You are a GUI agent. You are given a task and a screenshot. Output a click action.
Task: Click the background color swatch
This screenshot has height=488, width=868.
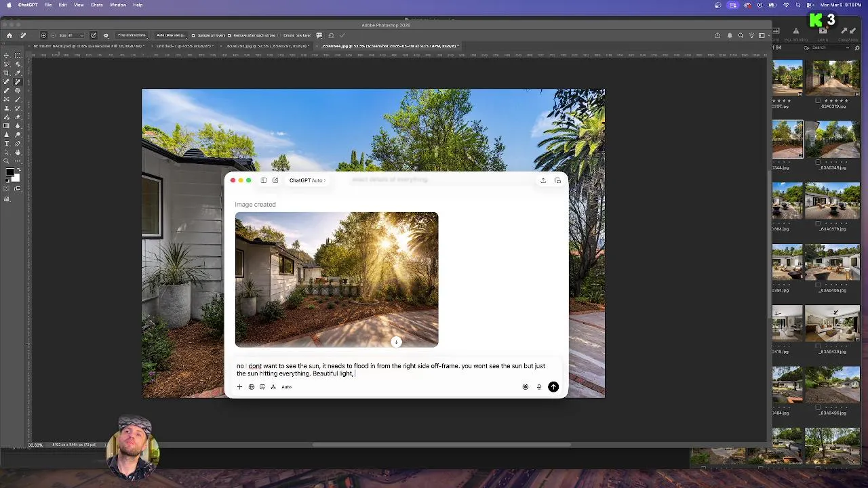pos(16,178)
